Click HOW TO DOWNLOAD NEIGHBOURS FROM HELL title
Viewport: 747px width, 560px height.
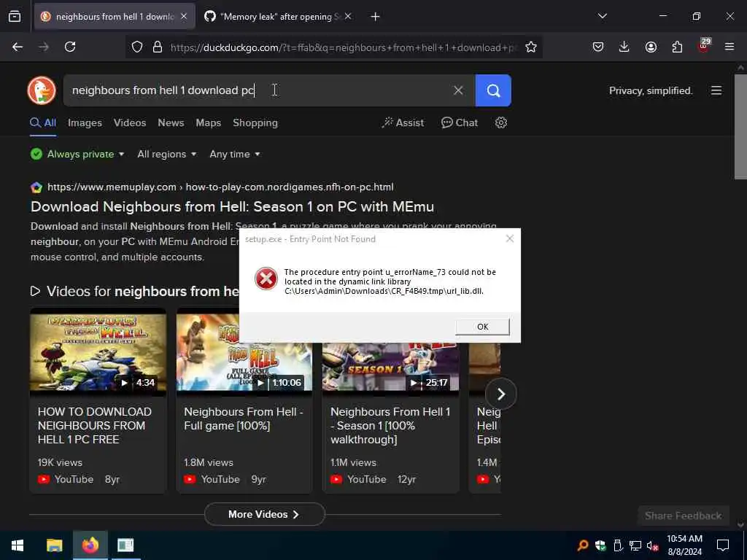click(94, 425)
